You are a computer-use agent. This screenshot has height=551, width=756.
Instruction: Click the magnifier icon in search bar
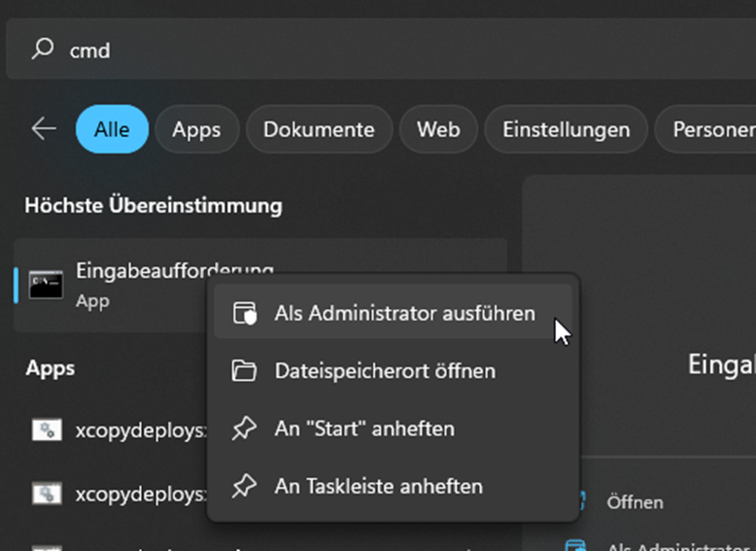pos(42,50)
